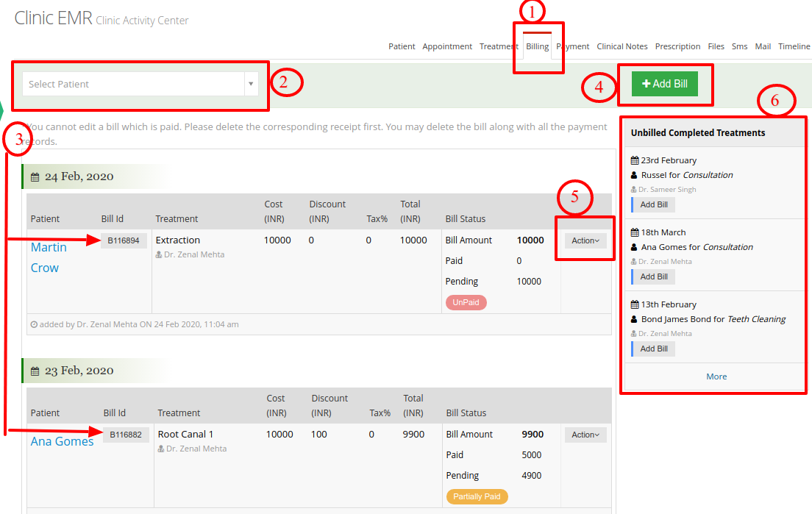Image resolution: width=812 pixels, height=514 pixels.
Task: Click calendar icon beside 24 Feb, 2020
Action: click(x=35, y=177)
